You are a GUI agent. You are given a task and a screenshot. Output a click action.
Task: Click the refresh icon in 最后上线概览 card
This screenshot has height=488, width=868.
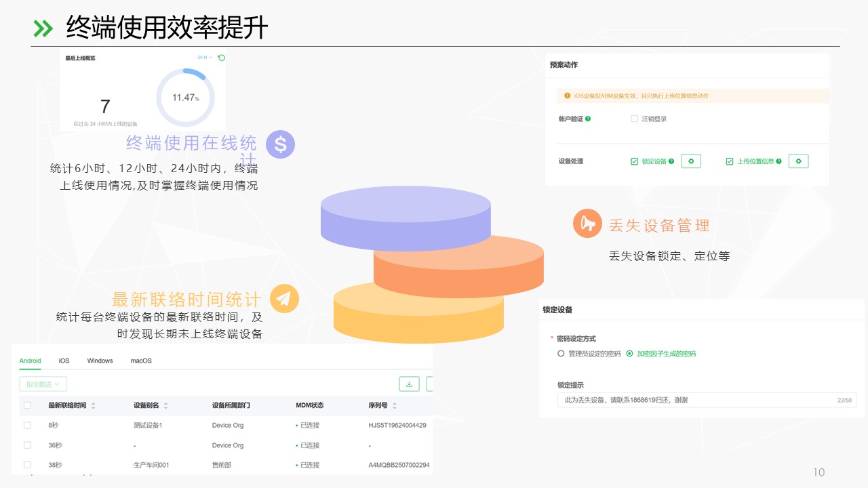coord(221,58)
